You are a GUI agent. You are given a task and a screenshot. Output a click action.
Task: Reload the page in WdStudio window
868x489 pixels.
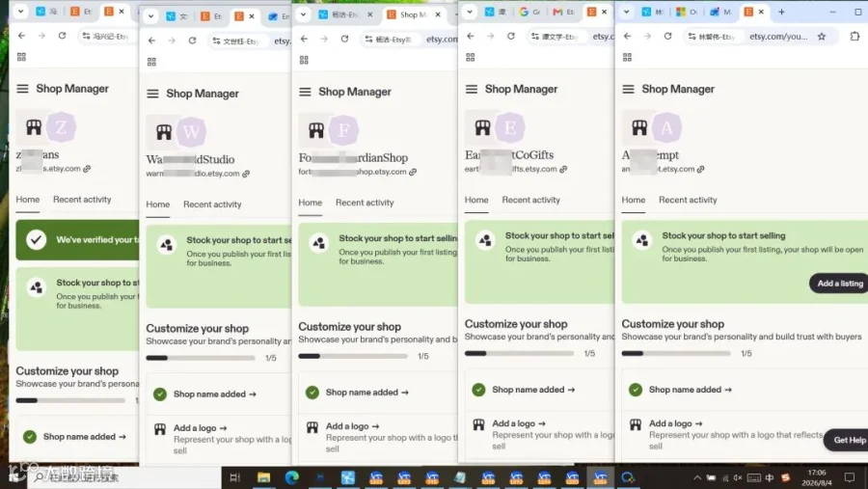[192, 41]
